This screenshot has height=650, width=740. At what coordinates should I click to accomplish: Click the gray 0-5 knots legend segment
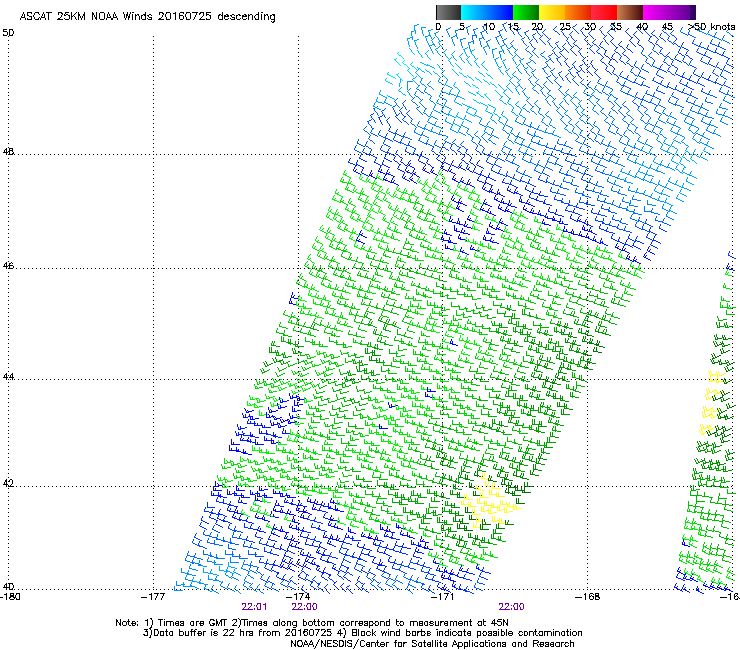coord(448,12)
